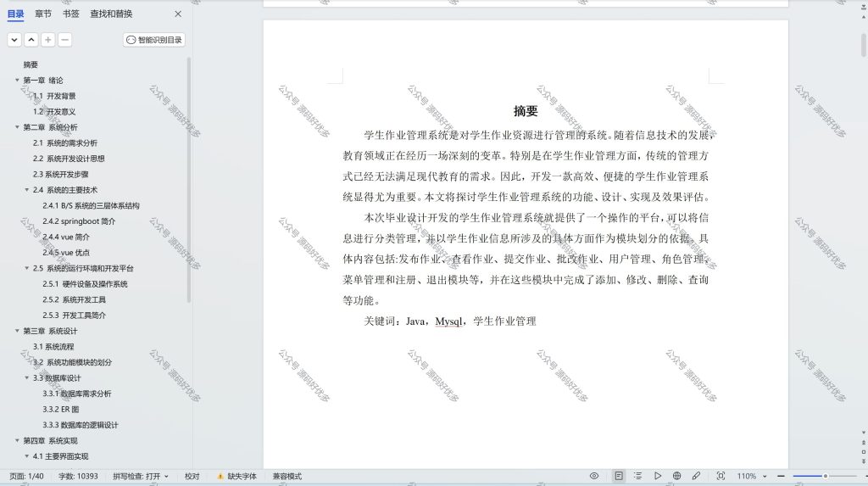The image size is (868, 486).
Task: Select 3.3.1 数据库需求分析 entry
Action: 77,394
